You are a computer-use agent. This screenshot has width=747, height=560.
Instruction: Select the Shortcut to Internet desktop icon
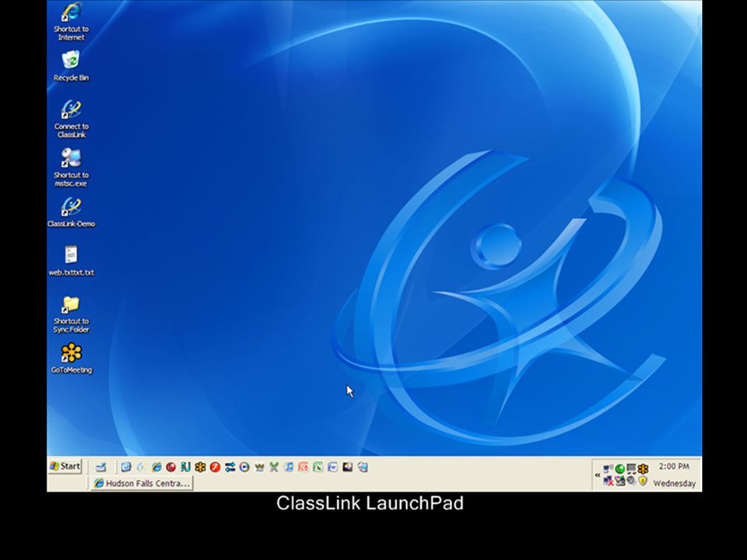(x=71, y=22)
